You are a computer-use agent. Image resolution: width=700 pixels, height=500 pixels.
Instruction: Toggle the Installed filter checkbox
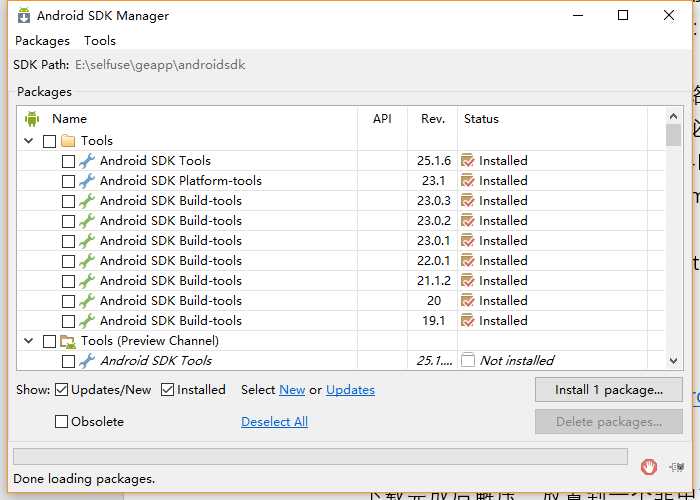tap(168, 390)
